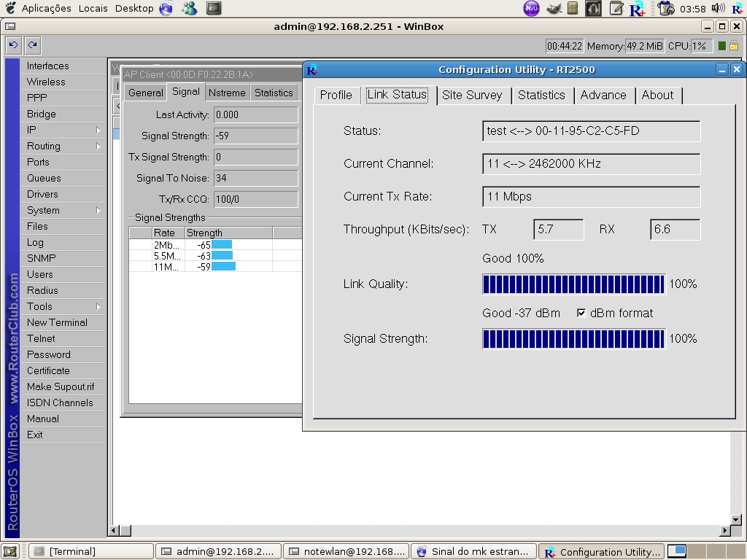Click scrollbar down arrow in WinBox workspace
Screen dimensions: 747x560
(x=735, y=519)
